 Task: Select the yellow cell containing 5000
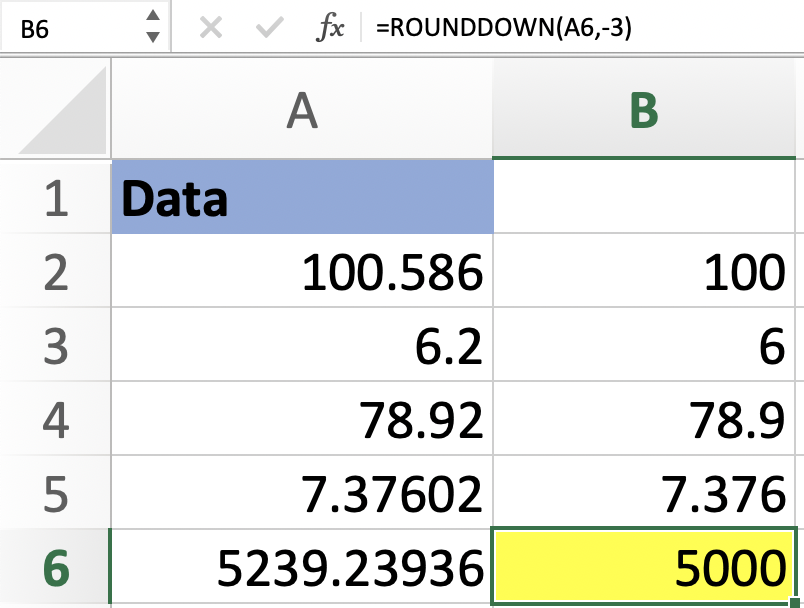(645, 569)
